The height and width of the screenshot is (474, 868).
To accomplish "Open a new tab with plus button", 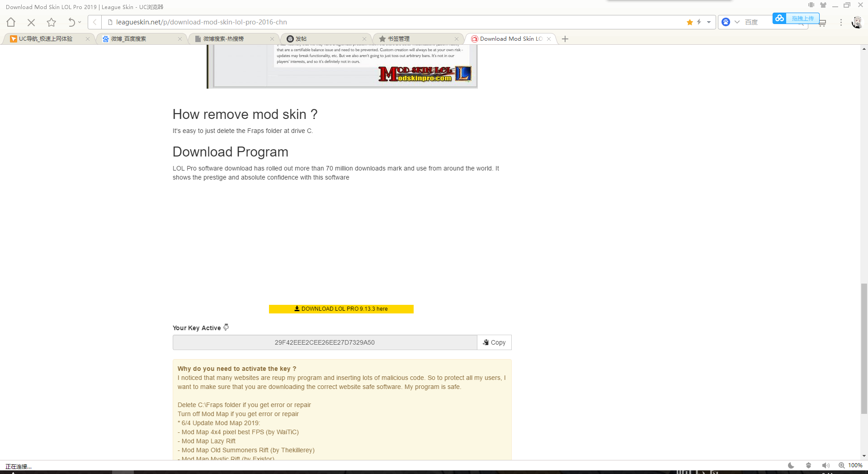I will 565,39.
